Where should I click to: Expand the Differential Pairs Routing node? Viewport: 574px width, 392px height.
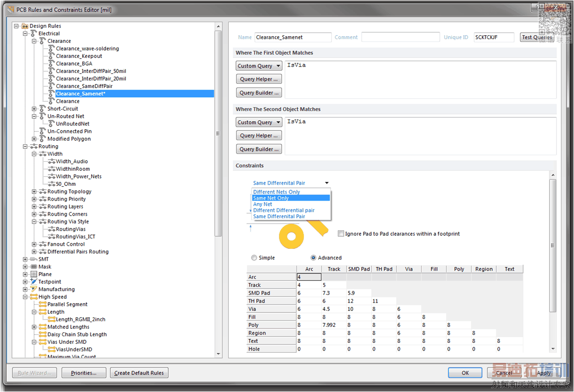click(x=34, y=252)
